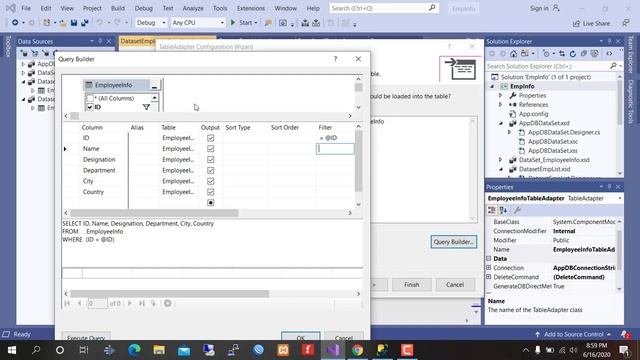Open the Windows Start menu
Screen dimensions: 640x360
[12, 350]
